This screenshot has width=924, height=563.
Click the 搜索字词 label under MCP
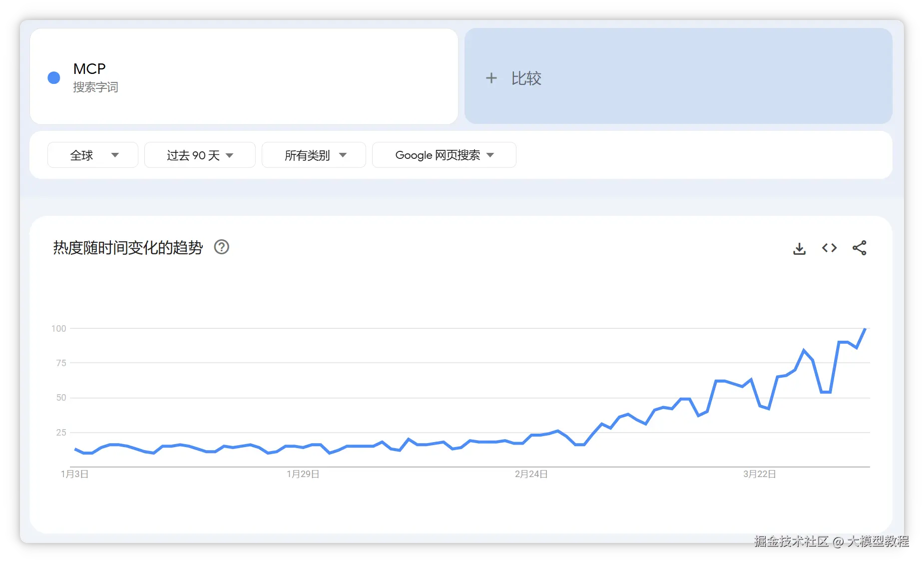pos(95,87)
